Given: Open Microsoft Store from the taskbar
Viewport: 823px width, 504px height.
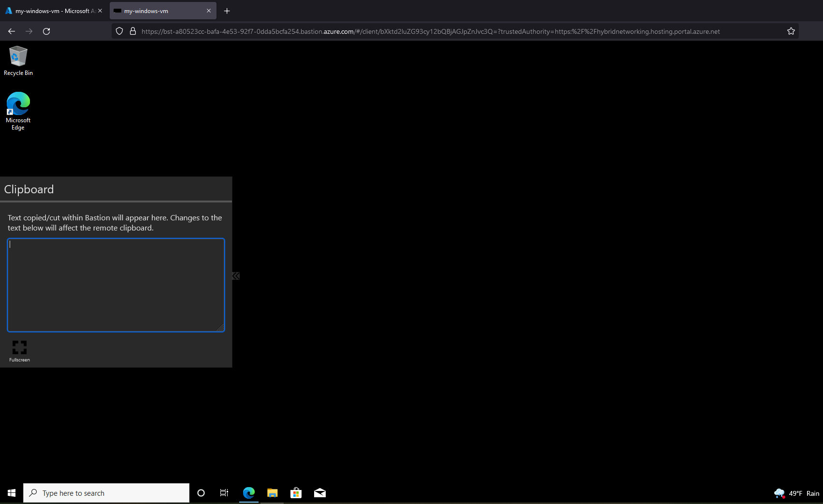Looking at the screenshot, I should click(x=296, y=493).
